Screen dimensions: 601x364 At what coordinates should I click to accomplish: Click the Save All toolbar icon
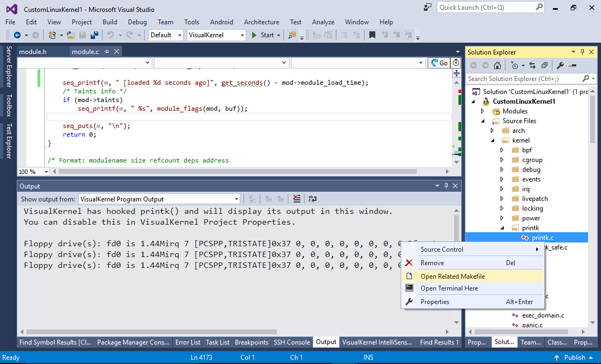point(94,35)
